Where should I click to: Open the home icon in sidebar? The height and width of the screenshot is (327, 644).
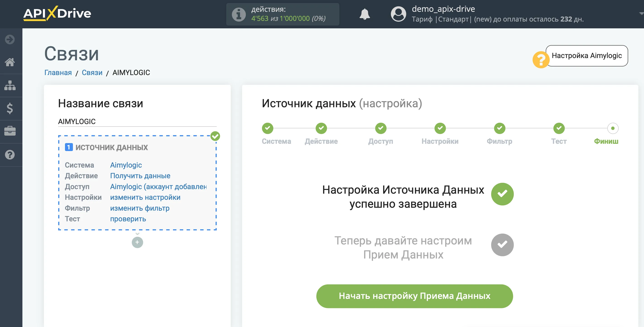tap(10, 62)
